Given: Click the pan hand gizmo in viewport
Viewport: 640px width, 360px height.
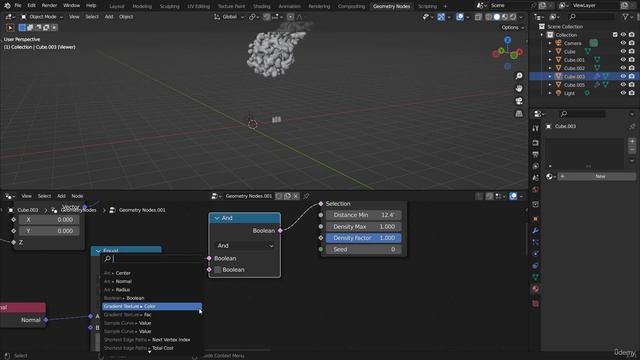Looking at the screenshot, I should tap(519, 89).
